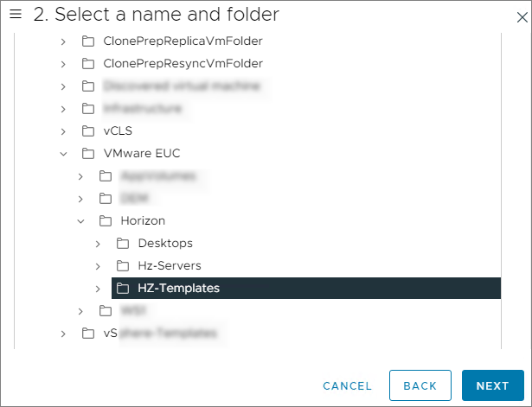Expand the HZ-Templates folder node

coord(98,288)
